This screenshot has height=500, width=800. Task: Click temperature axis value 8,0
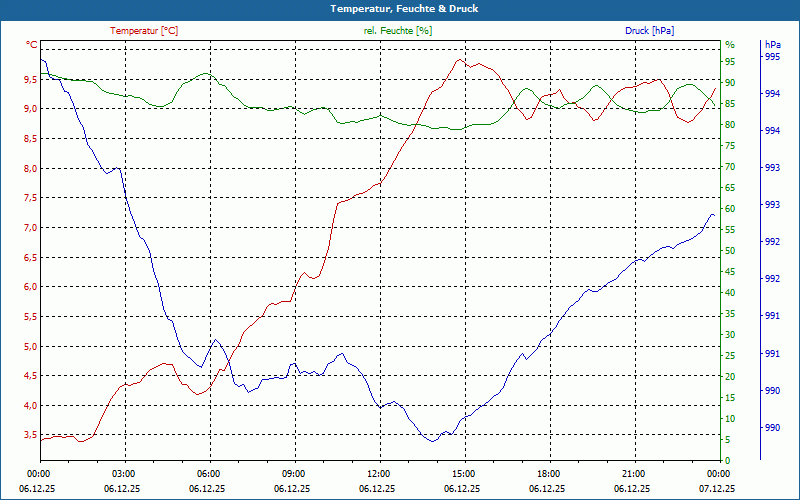tap(31, 168)
